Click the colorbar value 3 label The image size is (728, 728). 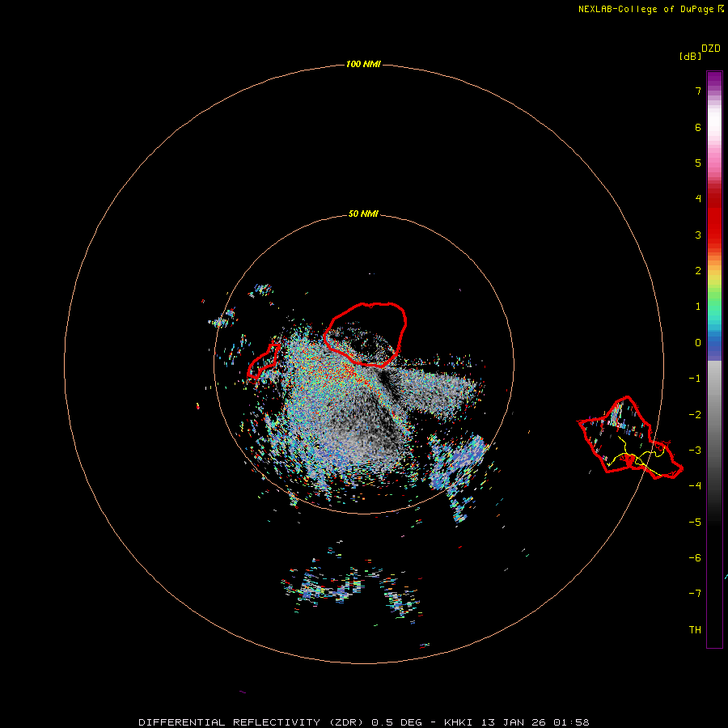[x=698, y=235]
